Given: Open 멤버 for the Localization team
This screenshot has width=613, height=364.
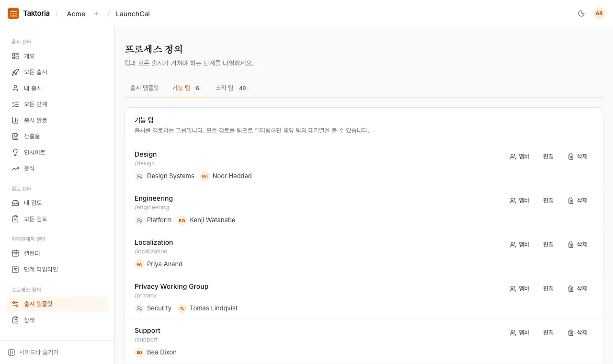Looking at the screenshot, I should pyautogui.click(x=520, y=244).
